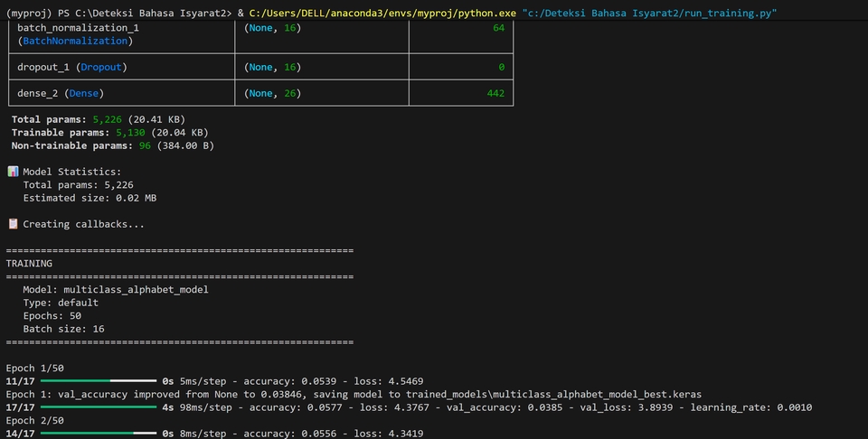Click the python.exe path in the command line
This screenshot has height=439, width=868.
pos(382,14)
